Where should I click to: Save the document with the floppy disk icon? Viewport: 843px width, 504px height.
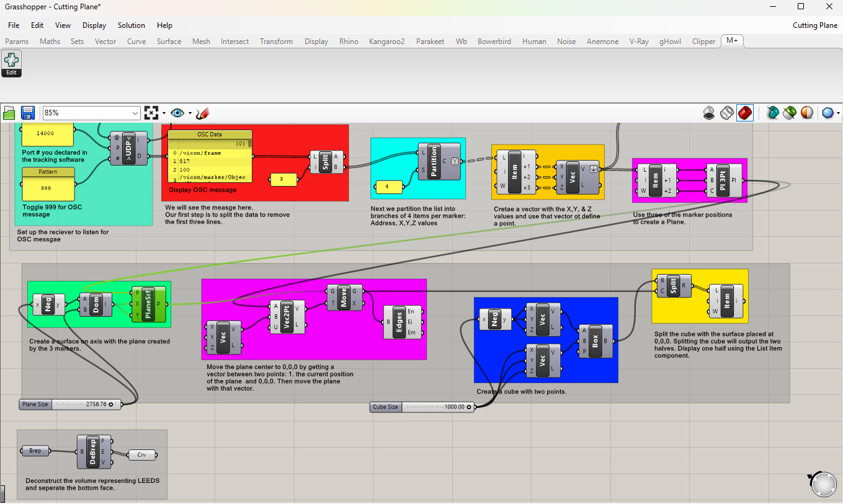(x=27, y=113)
